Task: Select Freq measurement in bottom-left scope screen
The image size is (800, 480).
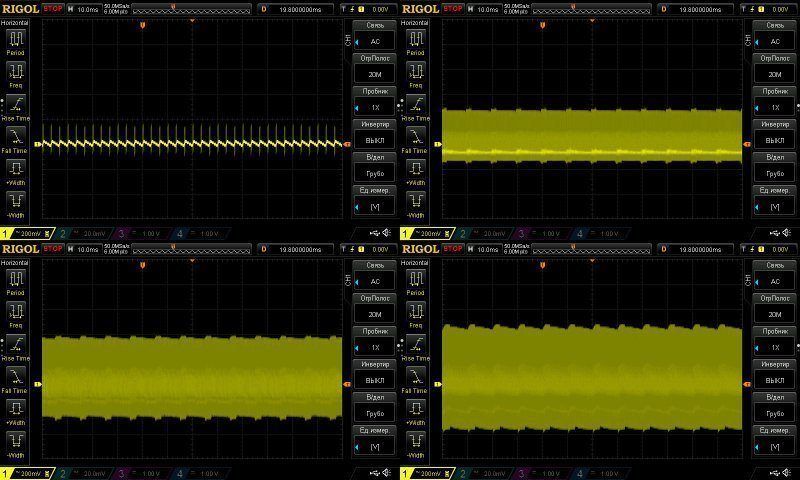Action: point(16,315)
